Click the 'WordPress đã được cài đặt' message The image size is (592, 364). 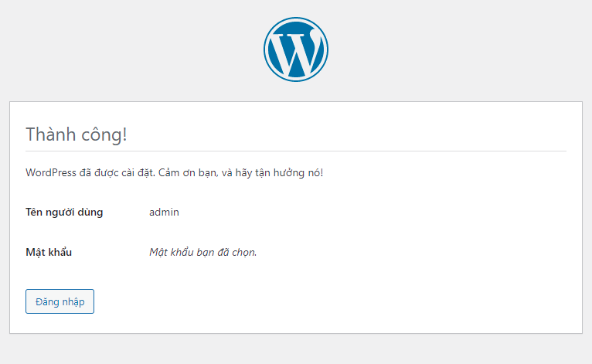(175, 172)
